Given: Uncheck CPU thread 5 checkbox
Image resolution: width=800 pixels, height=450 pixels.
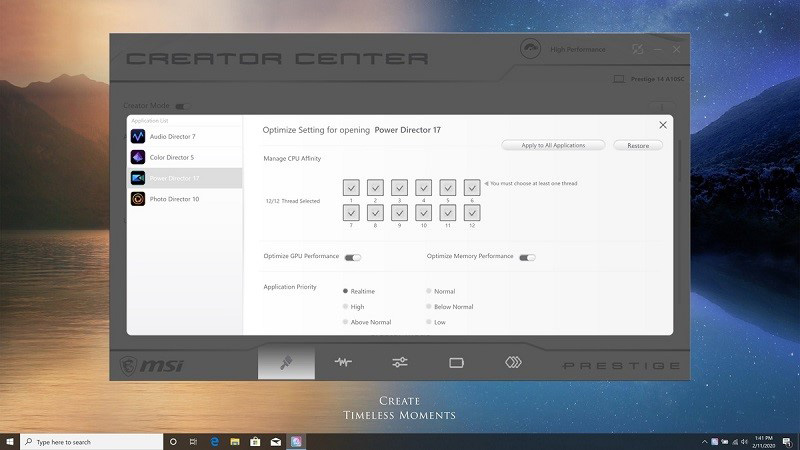Looking at the screenshot, I should pyautogui.click(x=447, y=188).
